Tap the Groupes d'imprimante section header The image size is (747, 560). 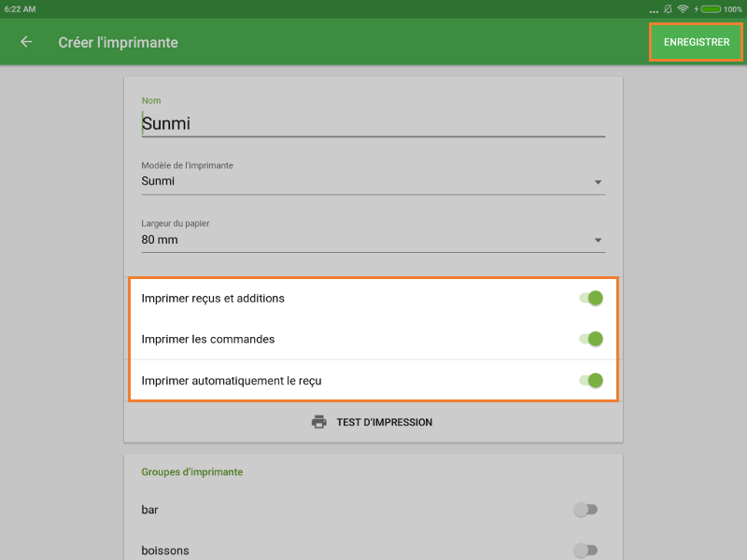pyautogui.click(x=191, y=472)
